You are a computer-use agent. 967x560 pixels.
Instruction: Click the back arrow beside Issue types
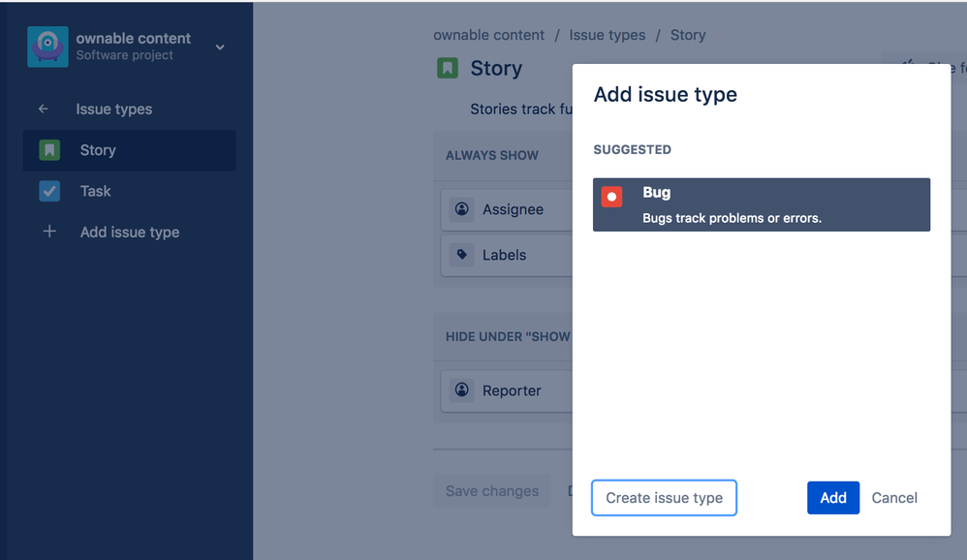pos(44,109)
